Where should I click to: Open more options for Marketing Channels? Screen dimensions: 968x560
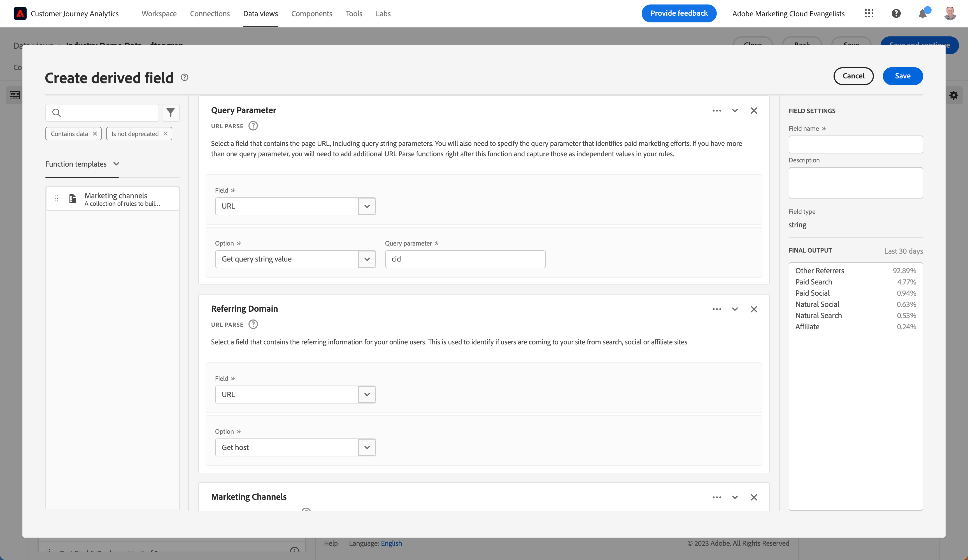tap(717, 497)
